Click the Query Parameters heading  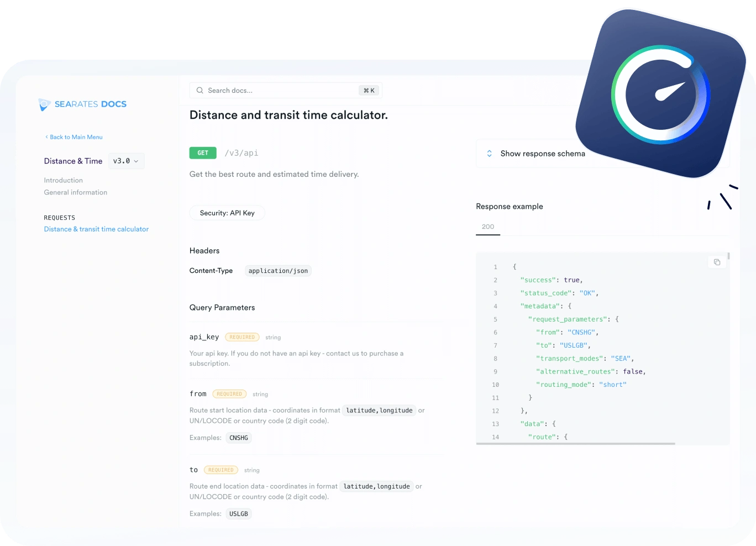[222, 308]
